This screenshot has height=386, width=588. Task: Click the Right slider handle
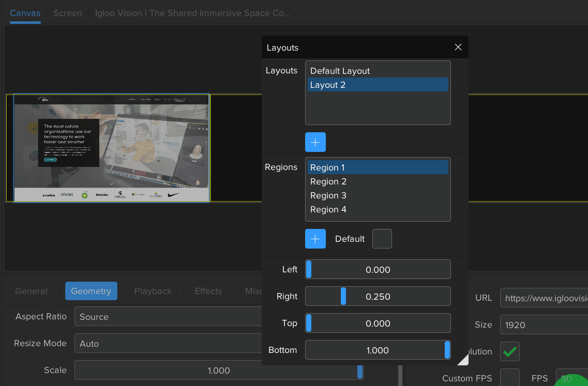coord(342,296)
